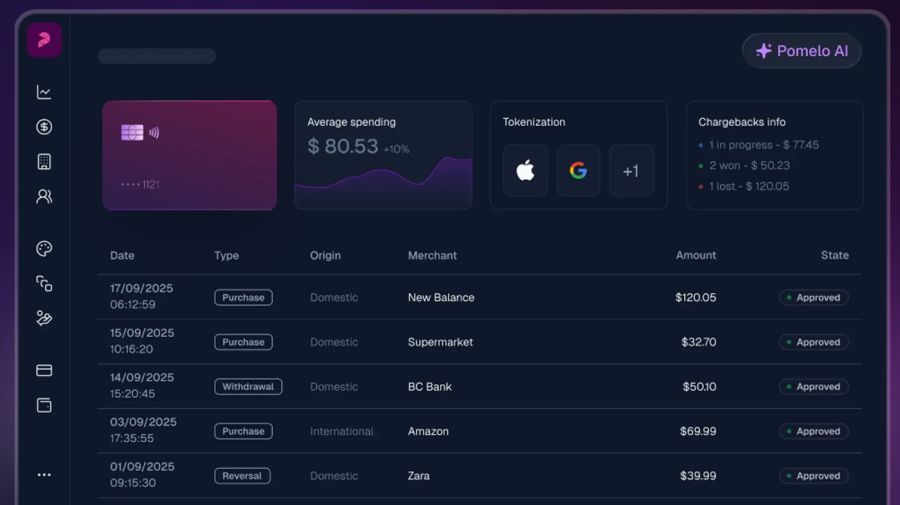Click the Origin column header
The image size is (900, 505).
click(x=325, y=255)
